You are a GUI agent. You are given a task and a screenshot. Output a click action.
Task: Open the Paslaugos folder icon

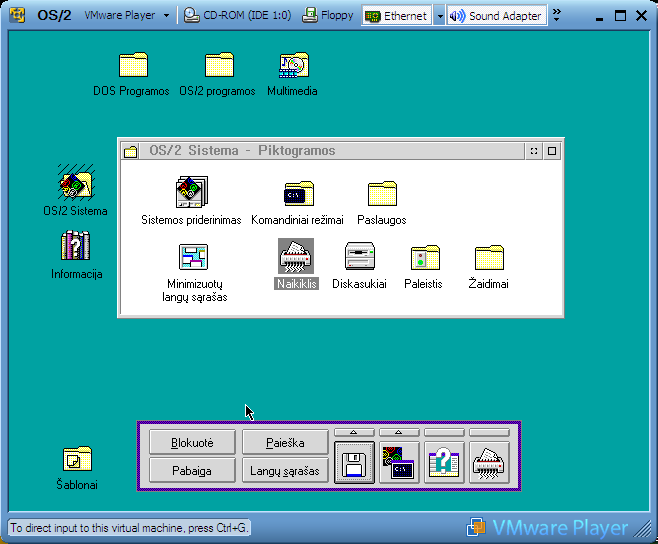382,194
